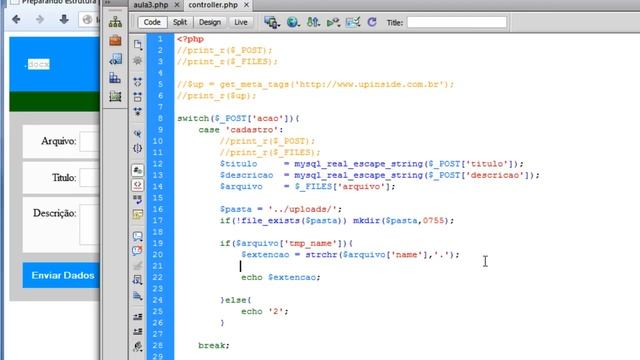The image size is (640, 360).
Task: Switch to Split view
Action: pyautogui.click(x=180, y=22)
